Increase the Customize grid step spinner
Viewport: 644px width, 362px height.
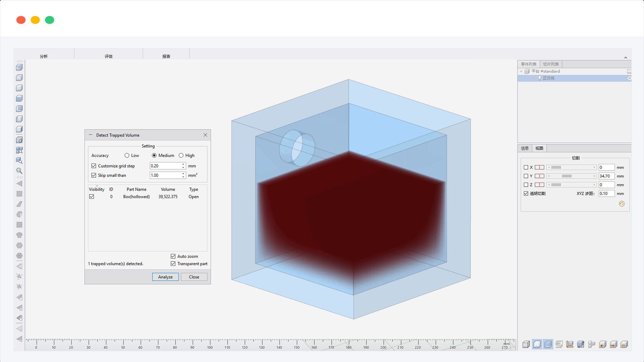point(183,164)
